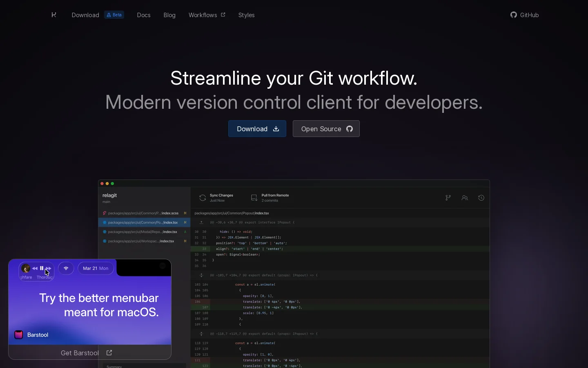Click the external-link icon beside Workflows

(x=223, y=15)
